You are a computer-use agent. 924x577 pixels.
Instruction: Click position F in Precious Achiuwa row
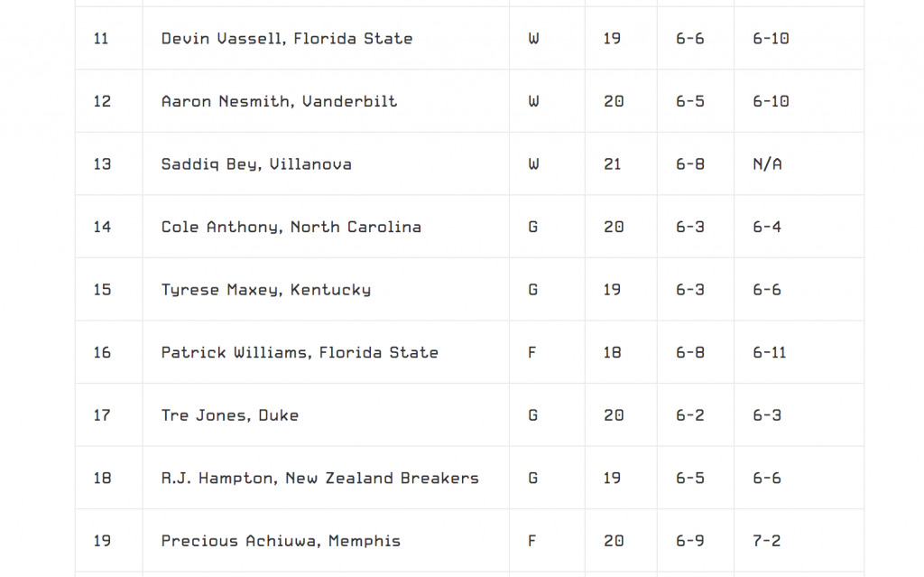tap(532, 541)
